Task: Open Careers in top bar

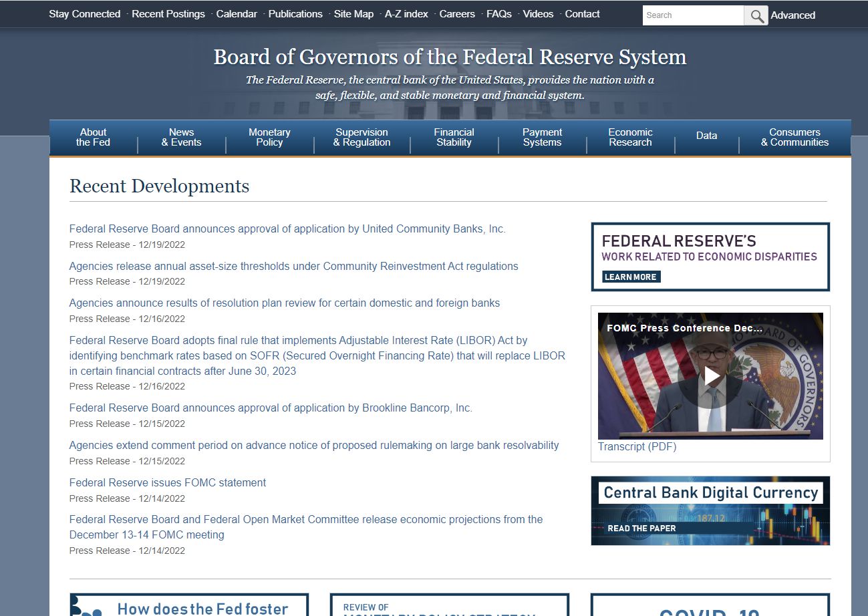Action: [x=457, y=14]
